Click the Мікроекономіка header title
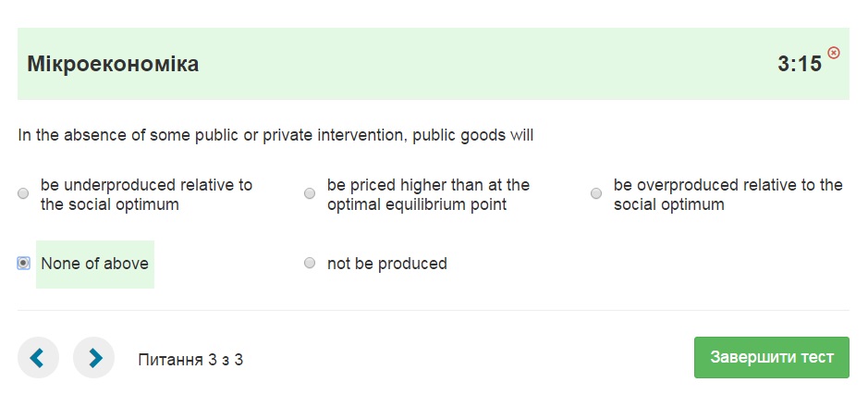This screenshot has width=868, height=419. (113, 64)
